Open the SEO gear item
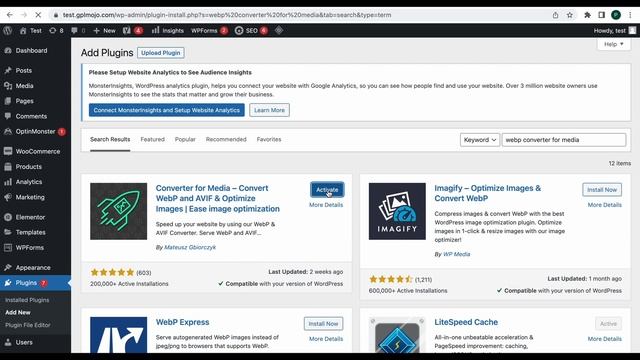 (251, 31)
